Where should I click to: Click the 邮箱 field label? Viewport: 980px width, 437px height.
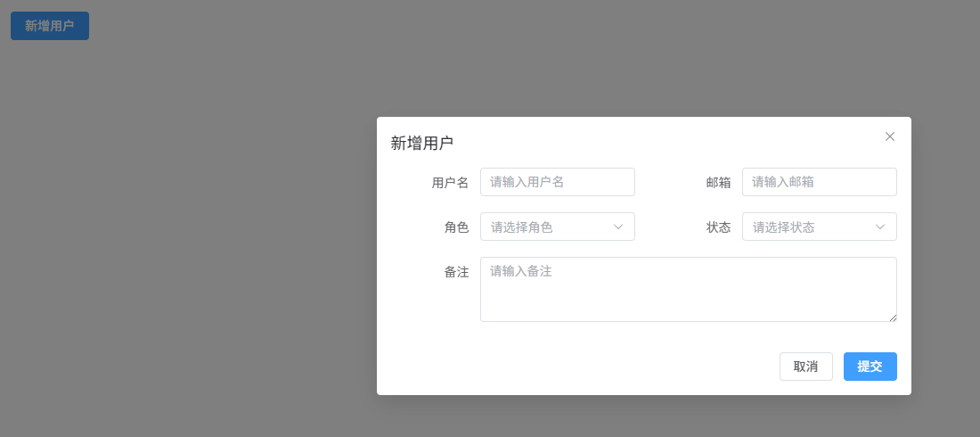(718, 183)
